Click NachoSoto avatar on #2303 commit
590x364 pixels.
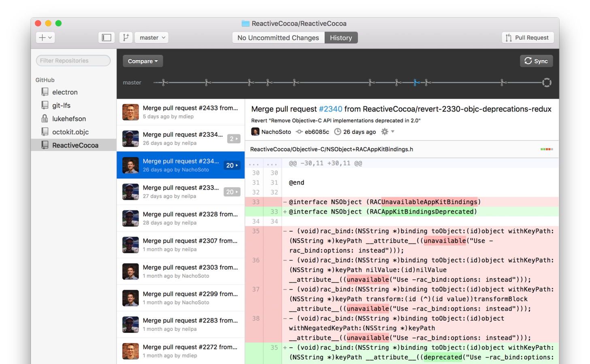click(x=130, y=272)
